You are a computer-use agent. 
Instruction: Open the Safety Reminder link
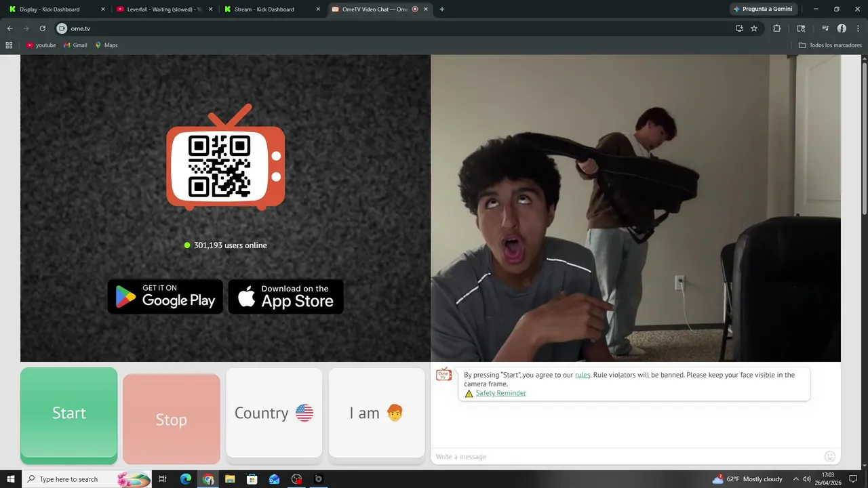tap(500, 393)
